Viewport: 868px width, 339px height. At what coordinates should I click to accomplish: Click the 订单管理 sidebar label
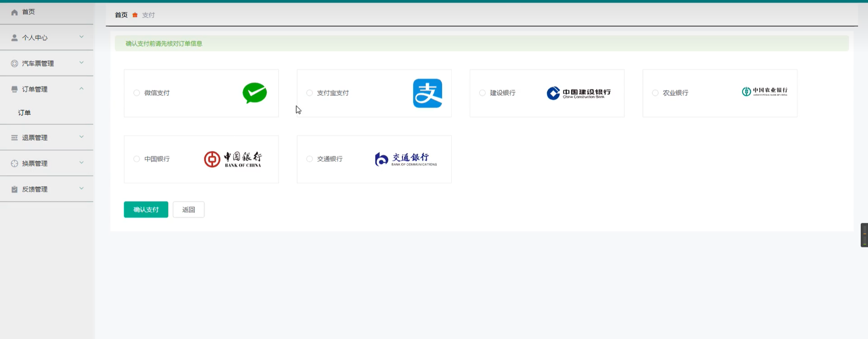35,89
